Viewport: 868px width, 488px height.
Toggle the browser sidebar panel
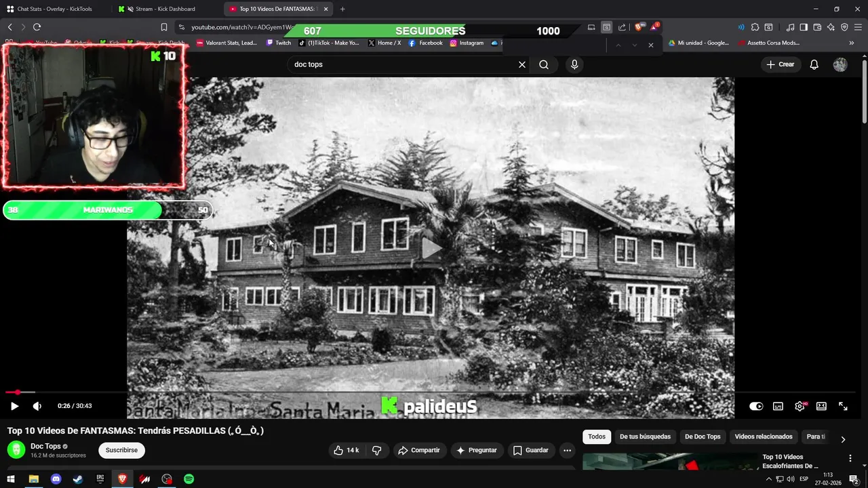click(x=804, y=27)
